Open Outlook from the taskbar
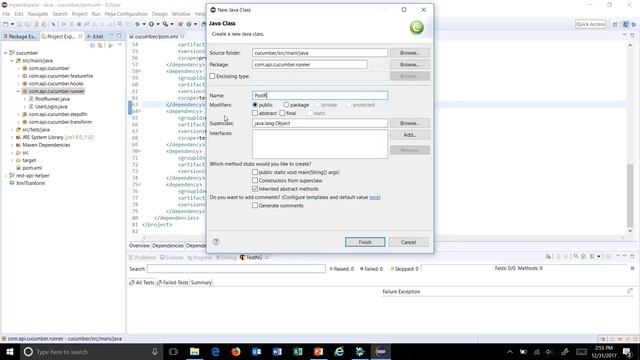This screenshot has height=360, width=640. point(256,351)
